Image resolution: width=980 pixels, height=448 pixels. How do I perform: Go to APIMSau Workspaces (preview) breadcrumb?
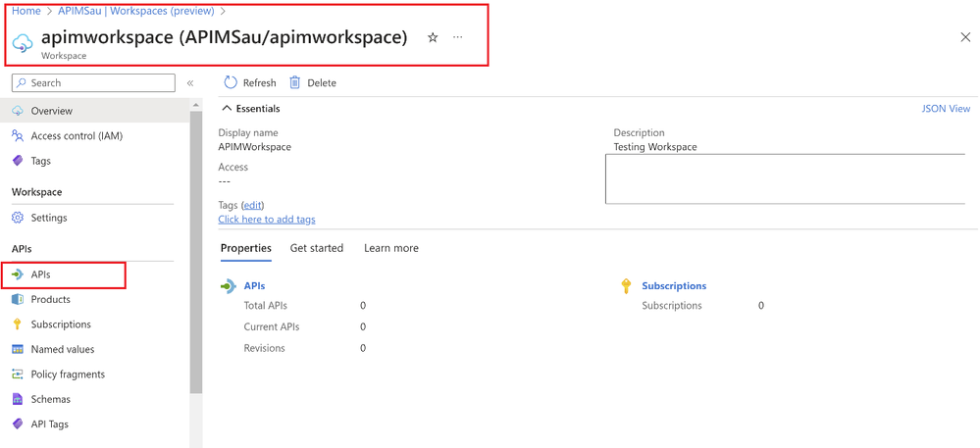(x=136, y=11)
